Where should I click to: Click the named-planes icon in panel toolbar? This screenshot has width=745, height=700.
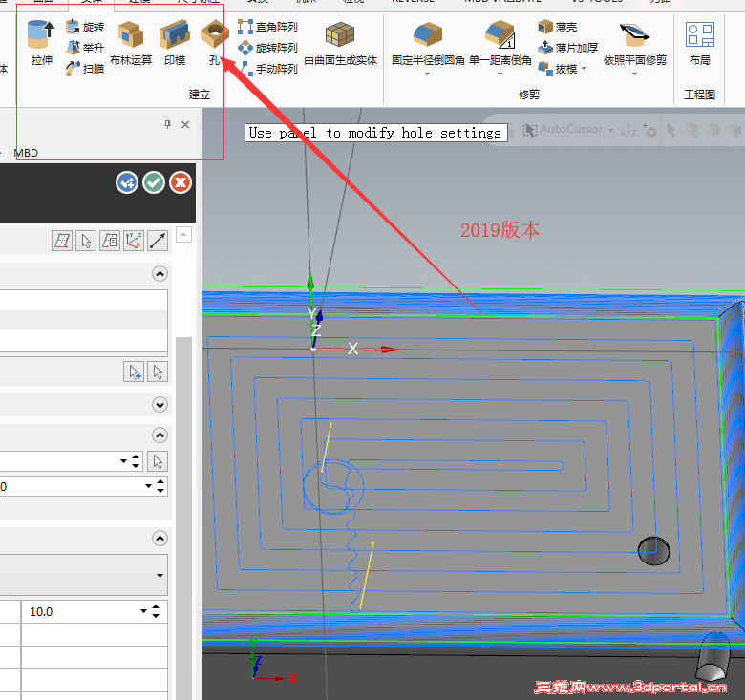pyautogui.click(x=110, y=241)
